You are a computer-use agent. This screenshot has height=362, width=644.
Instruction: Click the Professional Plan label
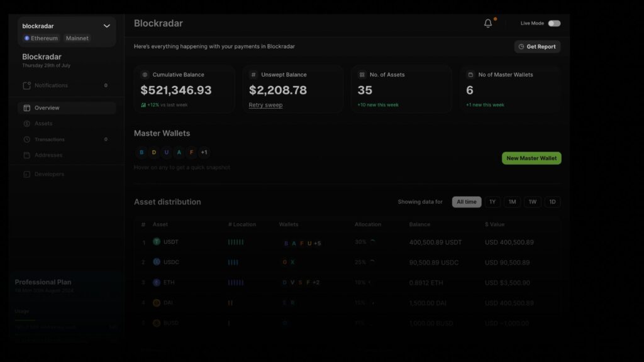[x=43, y=282]
